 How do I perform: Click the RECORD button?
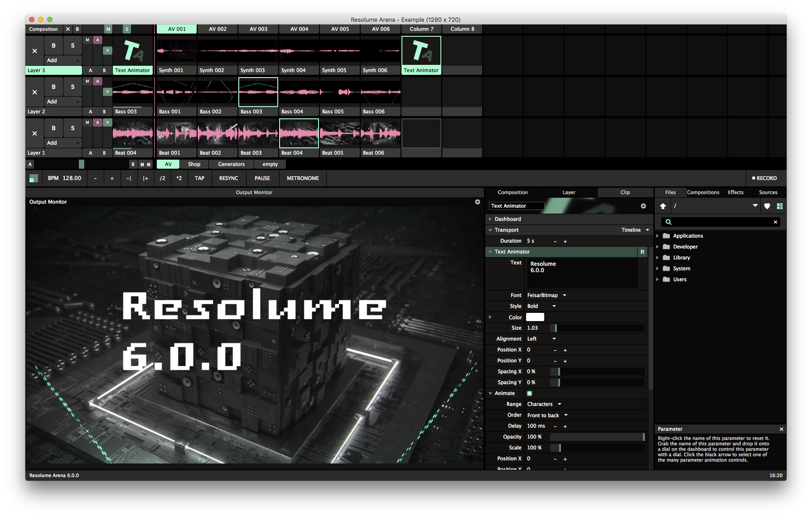(764, 178)
